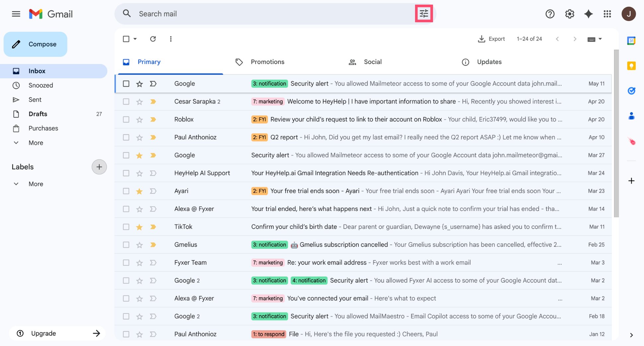Star the Gmelius email
This screenshot has width=644, height=346.
[x=139, y=245]
